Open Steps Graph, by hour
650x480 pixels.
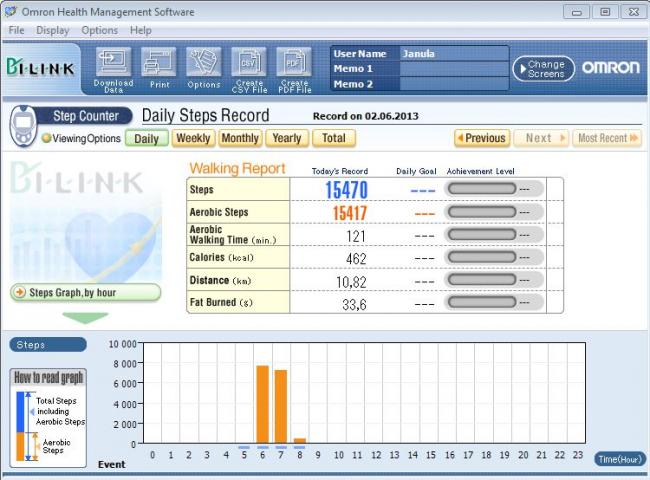click(85, 293)
